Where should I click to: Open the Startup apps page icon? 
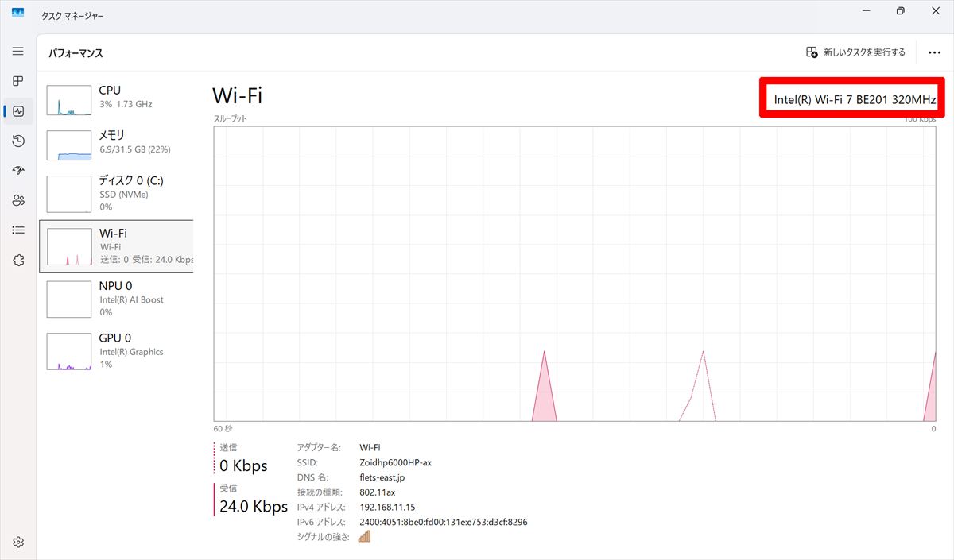[18, 171]
